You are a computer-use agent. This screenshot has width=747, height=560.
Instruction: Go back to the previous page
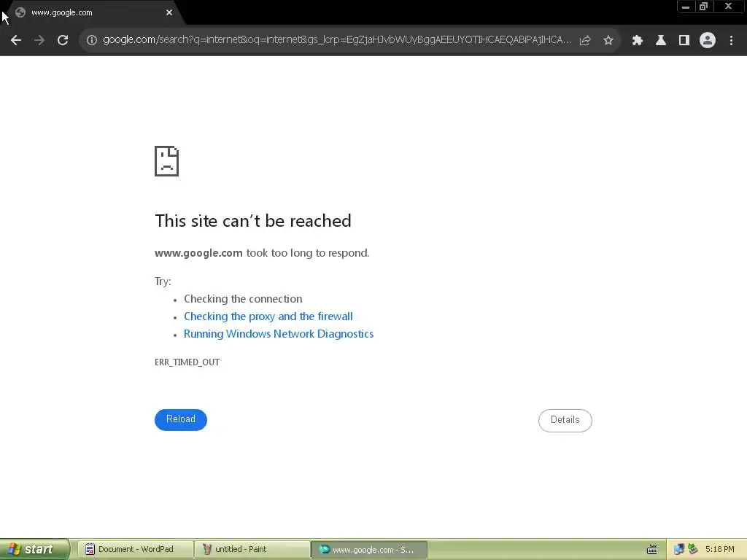coord(16,41)
